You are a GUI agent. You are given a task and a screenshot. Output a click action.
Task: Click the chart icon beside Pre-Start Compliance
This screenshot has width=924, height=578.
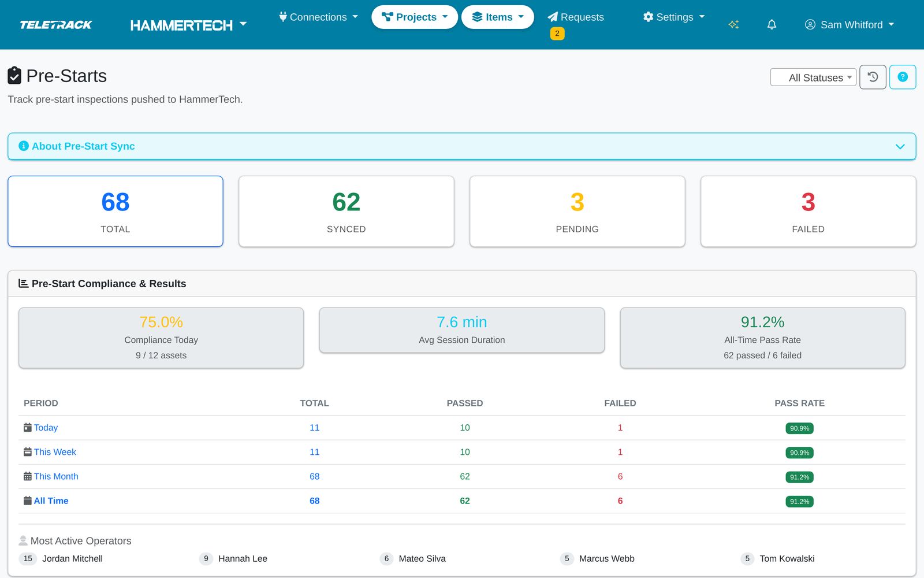[x=24, y=283]
